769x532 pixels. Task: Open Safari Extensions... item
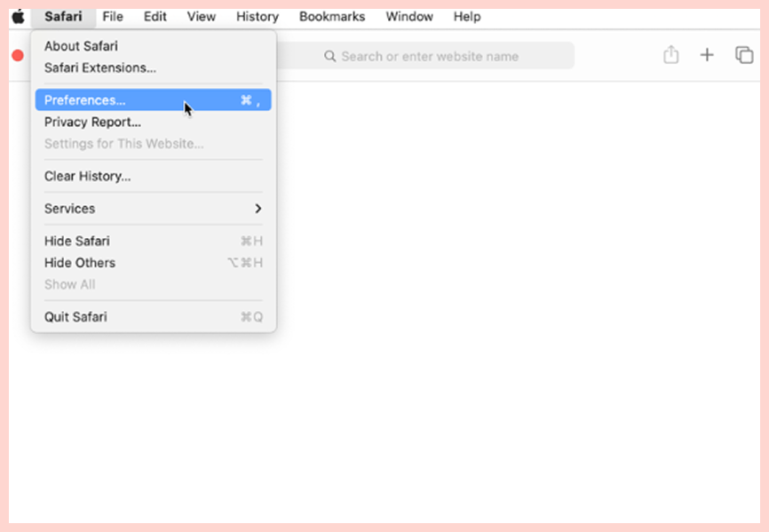coord(99,67)
